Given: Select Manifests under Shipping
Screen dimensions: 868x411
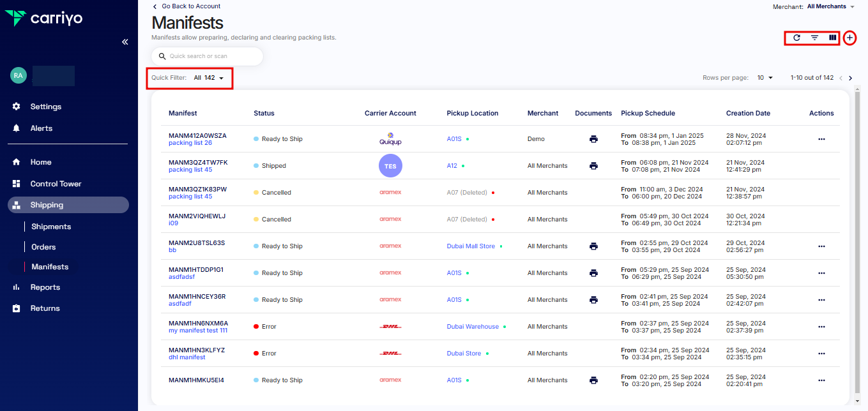Looking at the screenshot, I should pos(50,267).
